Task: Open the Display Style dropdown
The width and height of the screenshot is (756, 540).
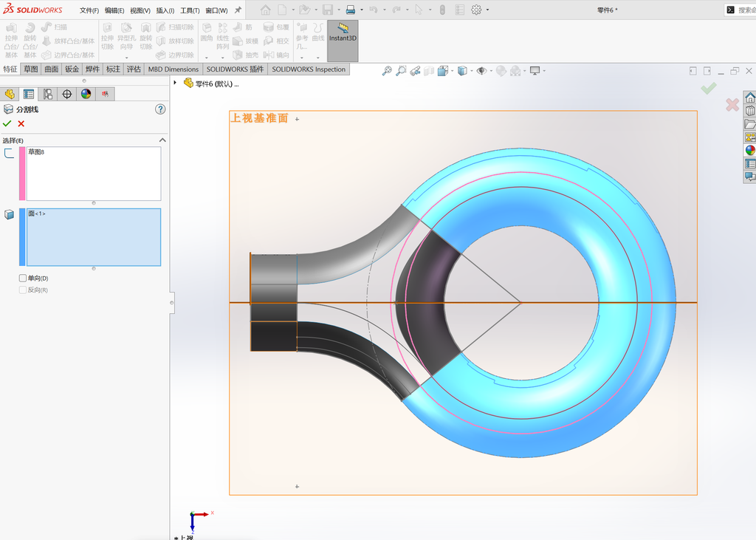Action: click(472, 71)
